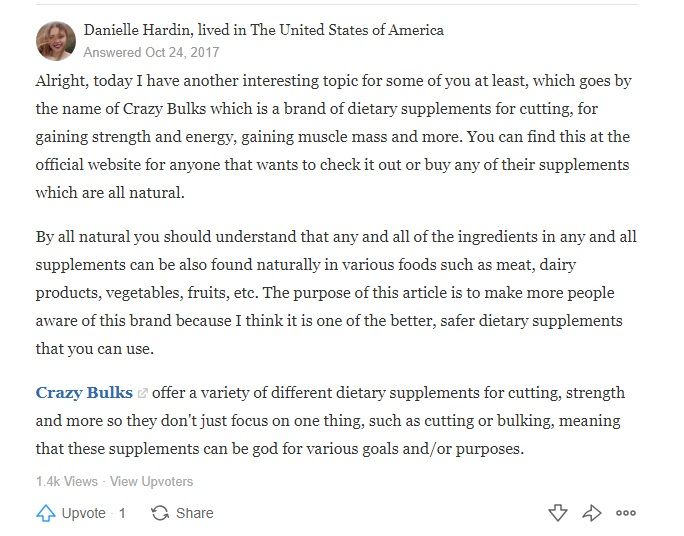This screenshot has height=536, width=684.
Task: Click the circular arrows reshare icon
Action: (160, 513)
